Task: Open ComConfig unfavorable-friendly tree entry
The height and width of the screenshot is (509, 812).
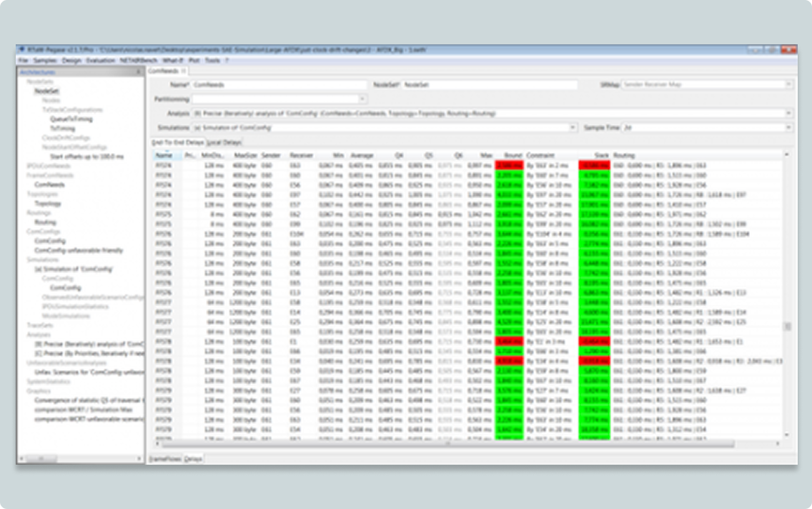Action: click(x=79, y=251)
